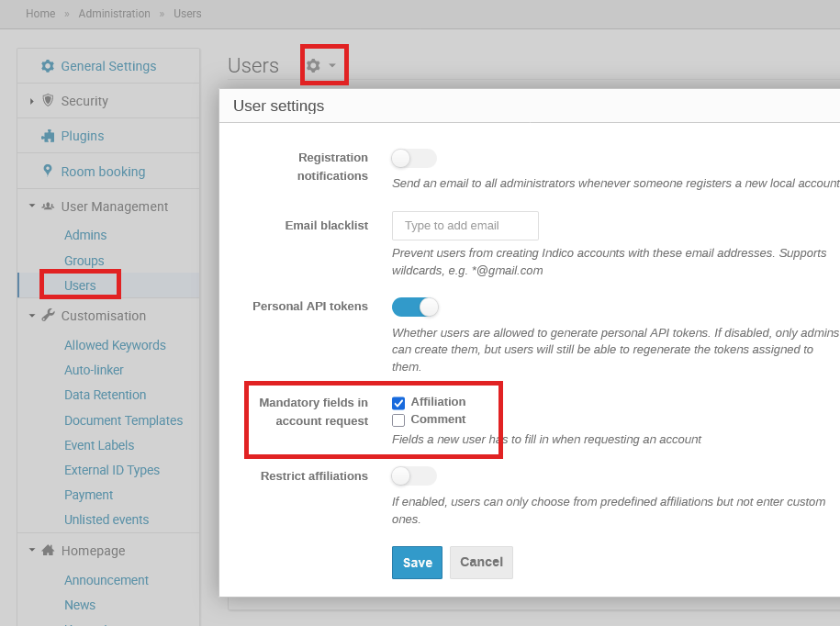The height and width of the screenshot is (626, 840).
Task: Click the Customisation wrench icon
Action: 48,316
